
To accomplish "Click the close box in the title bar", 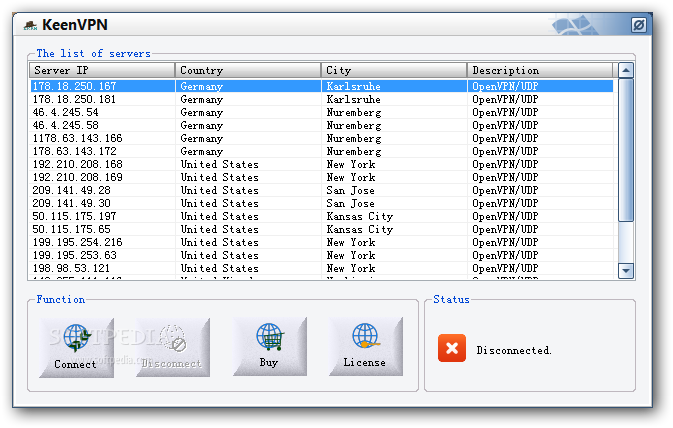I will coord(638,25).
